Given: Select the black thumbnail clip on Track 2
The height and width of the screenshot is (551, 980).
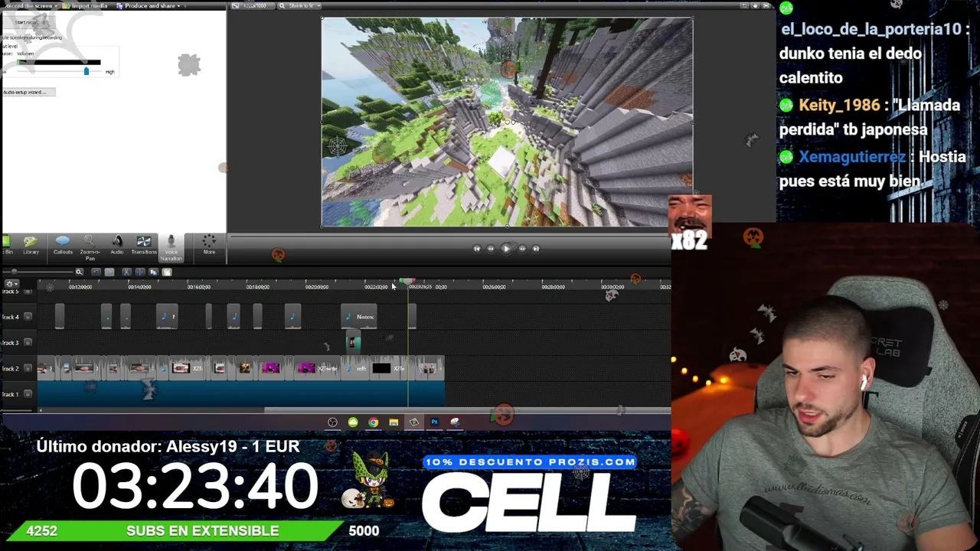Looking at the screenshot, I should pos(381,369).
